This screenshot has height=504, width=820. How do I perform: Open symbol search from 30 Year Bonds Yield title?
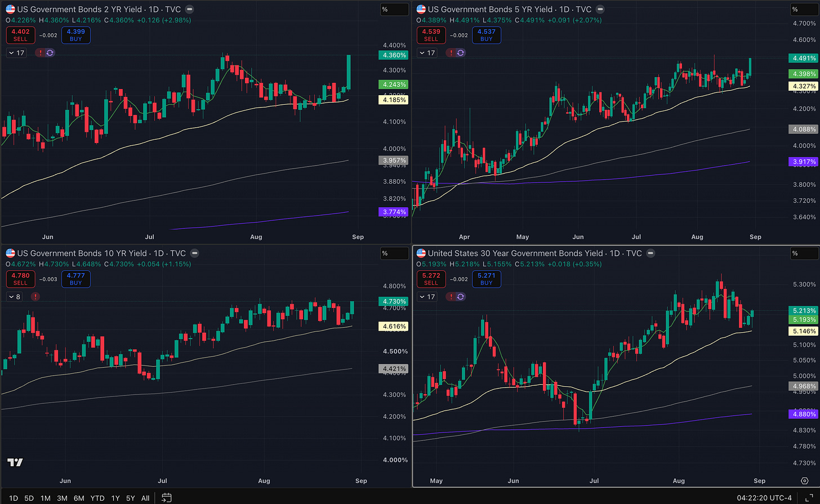[515, 253]
